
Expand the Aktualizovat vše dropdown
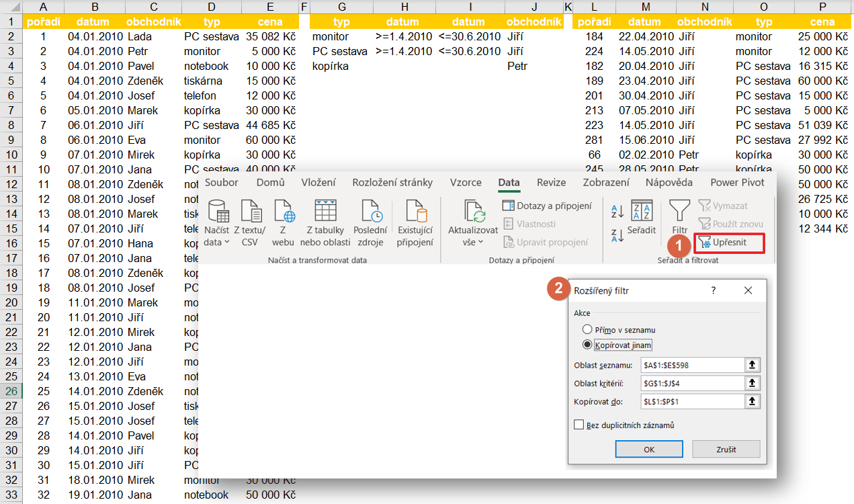coord(473,242)
